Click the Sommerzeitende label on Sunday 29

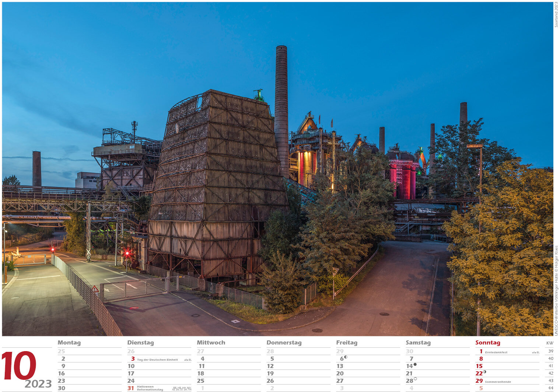pyautogui.click(x=498, y=382)
